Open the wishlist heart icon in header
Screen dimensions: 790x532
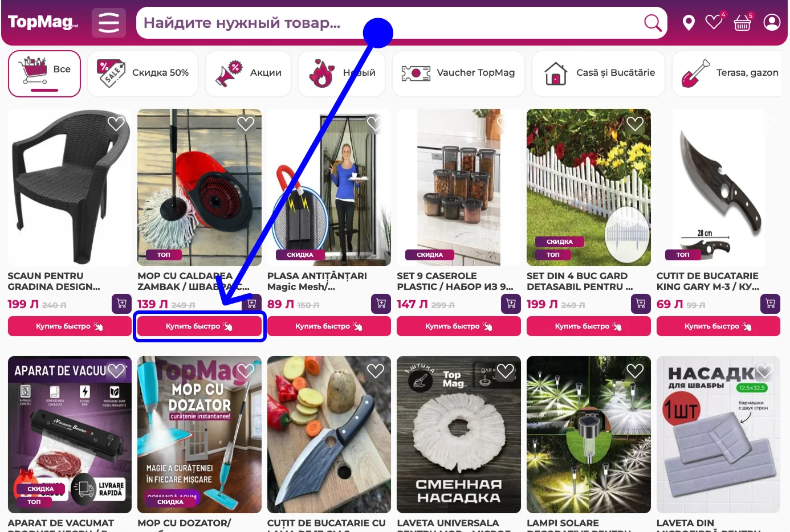point(714,22)
